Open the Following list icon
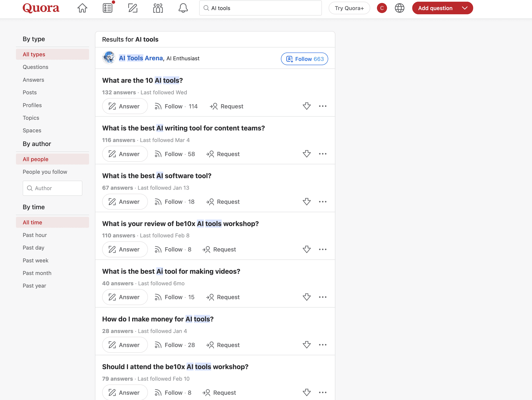 [x=108, y=8]
